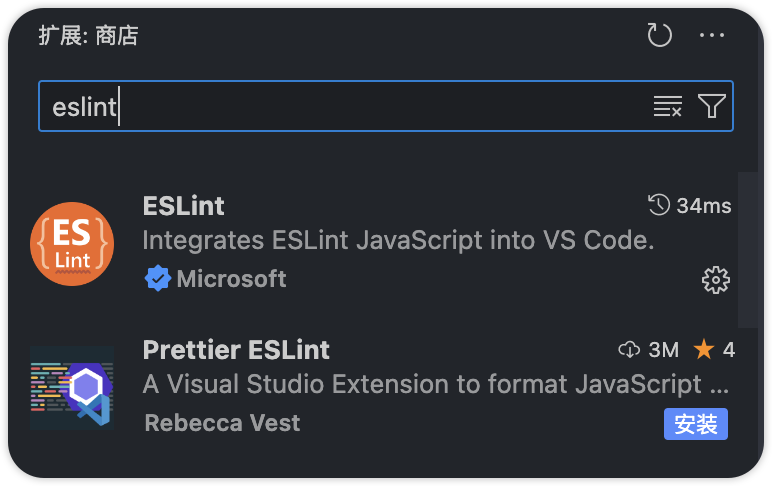Open the Prettier ESLint extension title
Image resolution: width=772 pixels, height=486 pixels.
[x=236, y=350]
